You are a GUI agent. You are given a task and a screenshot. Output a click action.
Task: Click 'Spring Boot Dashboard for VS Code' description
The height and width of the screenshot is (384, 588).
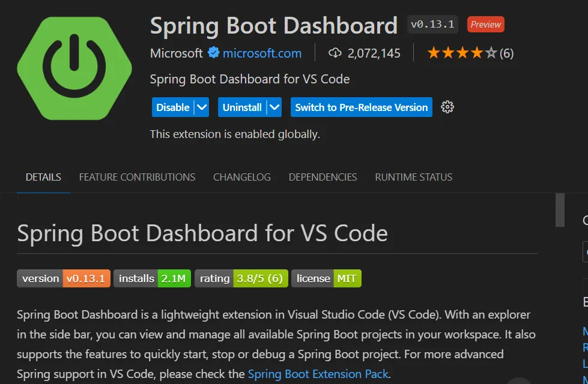(250, 79)
